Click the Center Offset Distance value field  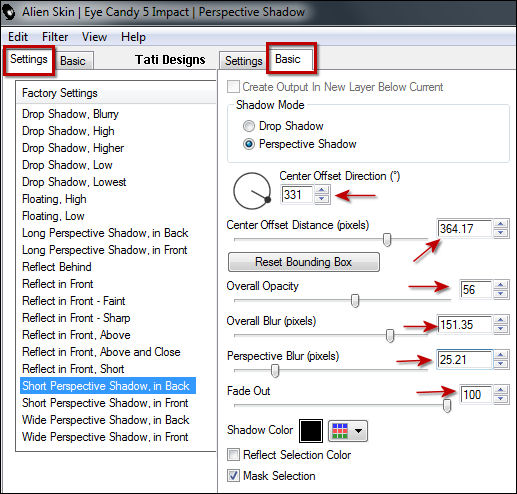tap(465, 229)
